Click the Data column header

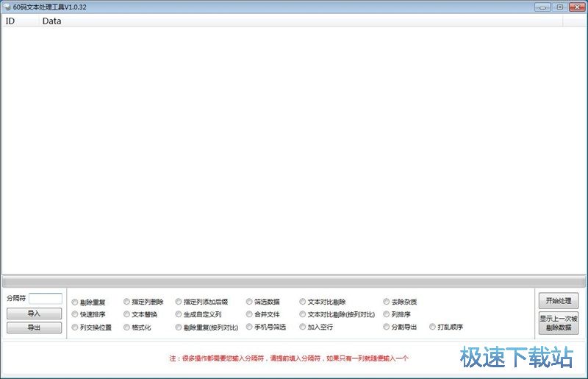click(x=301, y=21)
